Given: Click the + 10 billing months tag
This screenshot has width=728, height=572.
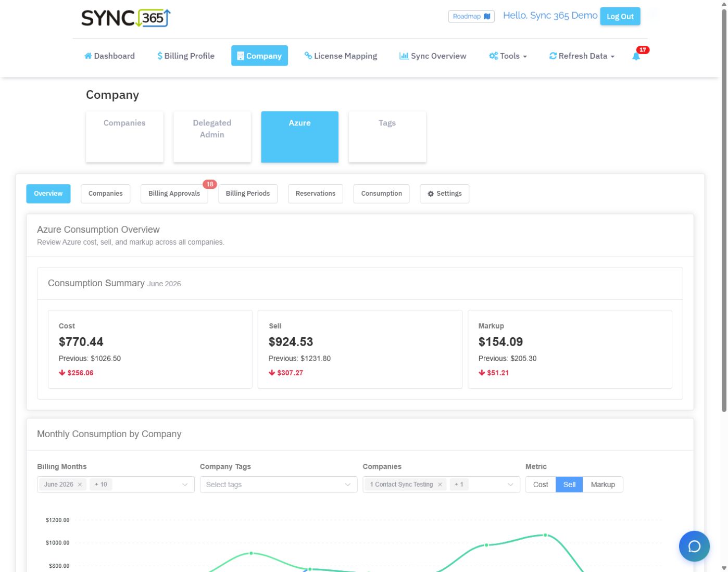Looking at the screenshot, I should (101, 485).
